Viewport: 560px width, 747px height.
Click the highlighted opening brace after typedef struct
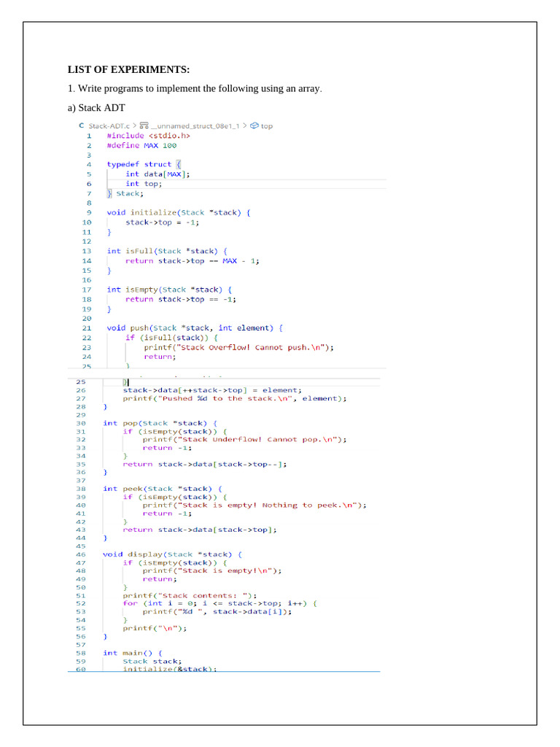179,164
